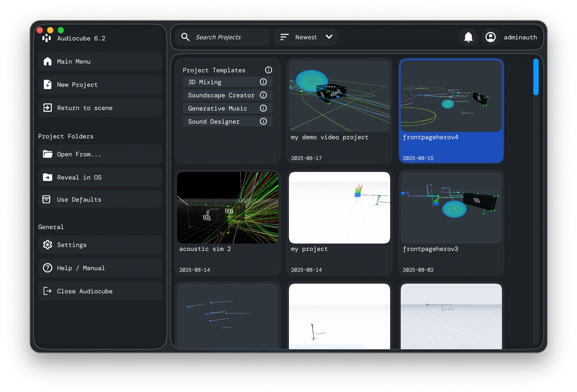Click the info icon beside Soundscape Creator
The width and height of the screenshot is (577, 392).
pos(263,95)
